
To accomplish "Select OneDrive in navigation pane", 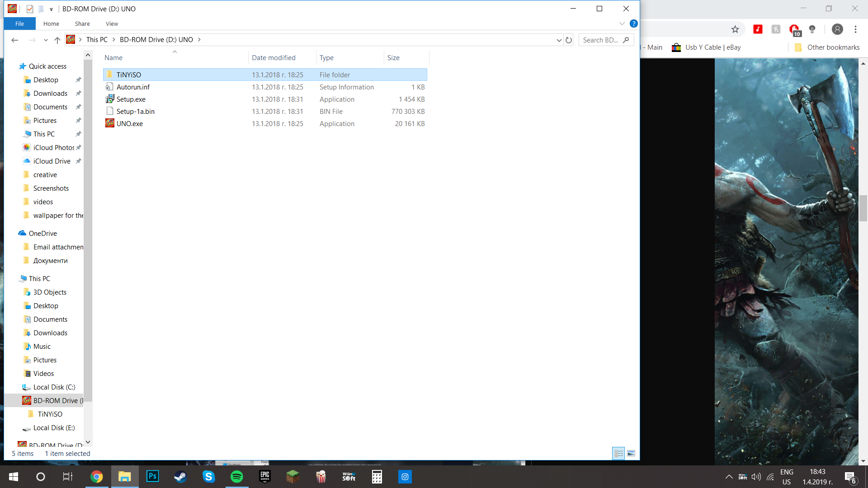I will [x=42, y=234].
